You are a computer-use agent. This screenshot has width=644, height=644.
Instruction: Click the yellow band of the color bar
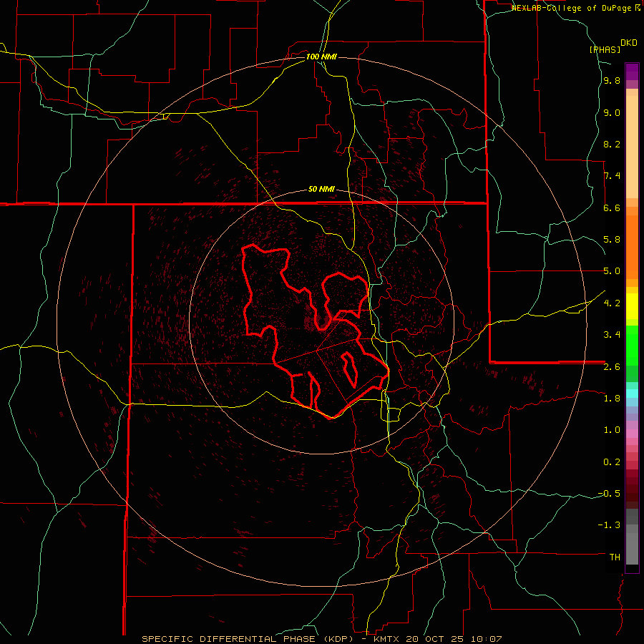pyautogui.click(x=632, y=306)
